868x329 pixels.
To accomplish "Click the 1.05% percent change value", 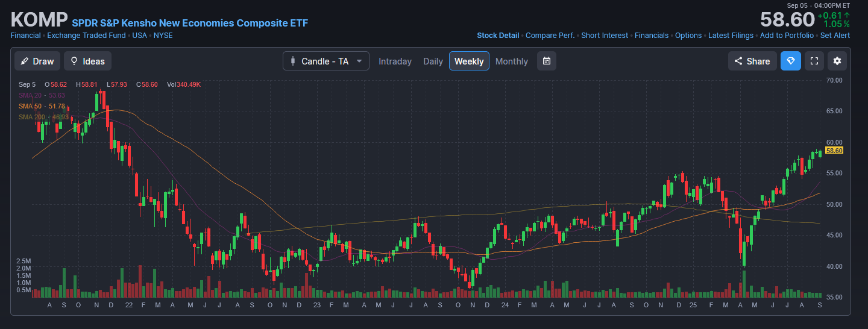I will tap(837, 24).
